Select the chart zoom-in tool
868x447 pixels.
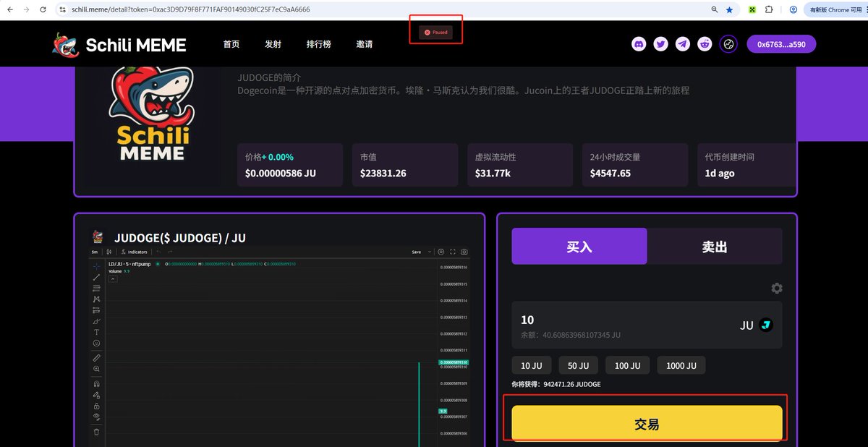97,369
